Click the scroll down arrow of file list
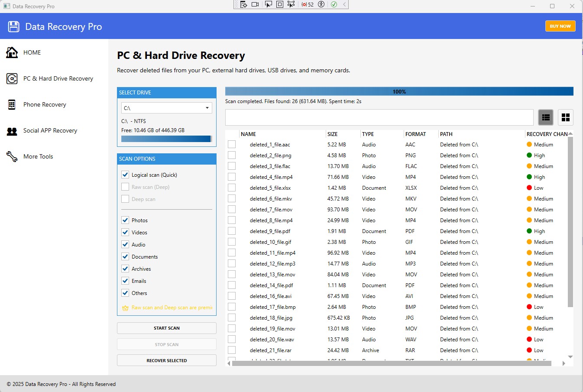583x392 pixels. (570, 357)
